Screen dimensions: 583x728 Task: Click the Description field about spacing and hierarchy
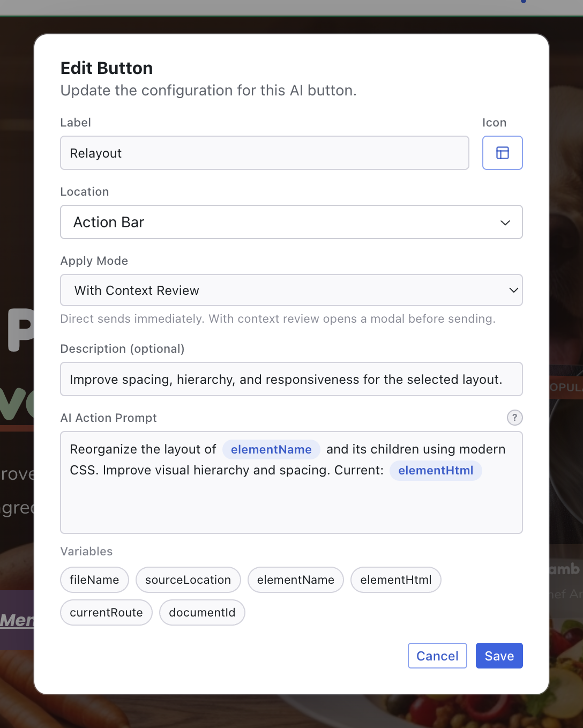pos(291,379)
